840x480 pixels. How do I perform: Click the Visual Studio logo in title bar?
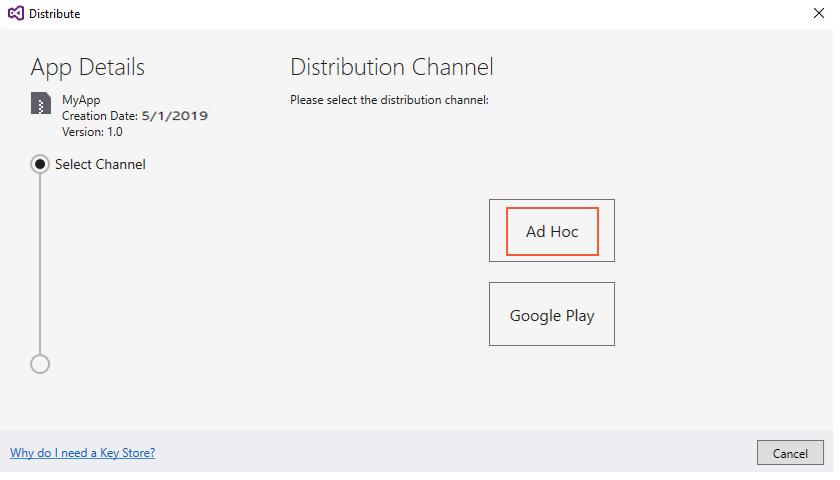point(16,13)
